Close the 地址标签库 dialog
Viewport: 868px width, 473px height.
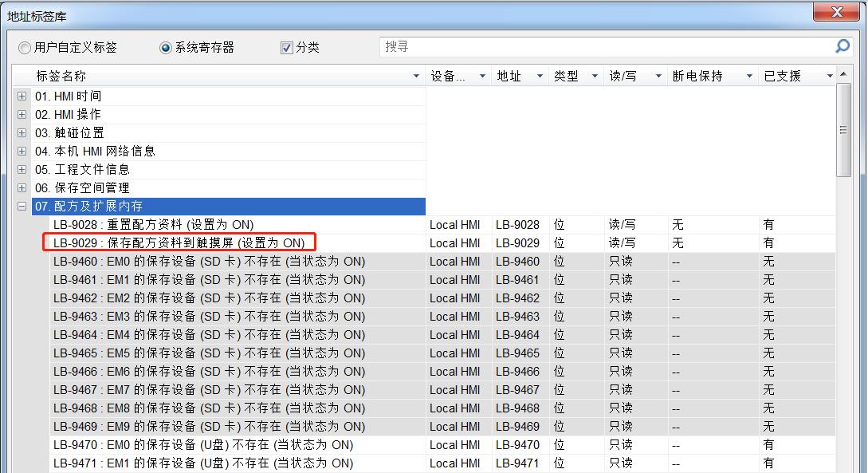[x=836, y=11]
